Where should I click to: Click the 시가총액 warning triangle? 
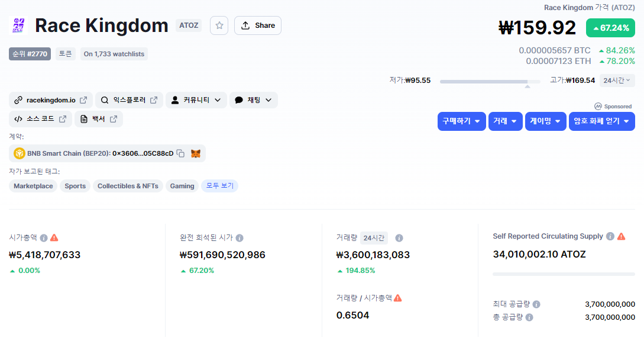(54, 237)
